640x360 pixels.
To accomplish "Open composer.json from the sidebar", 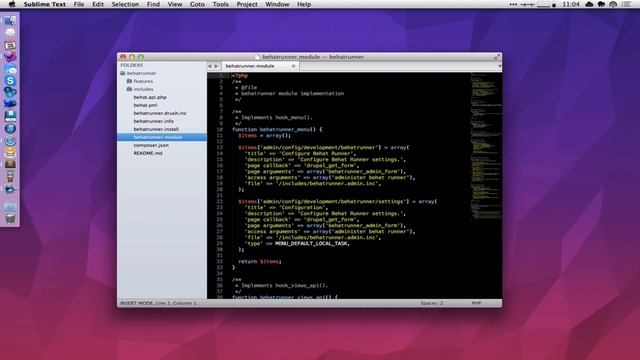I will [x=151, y=145].
